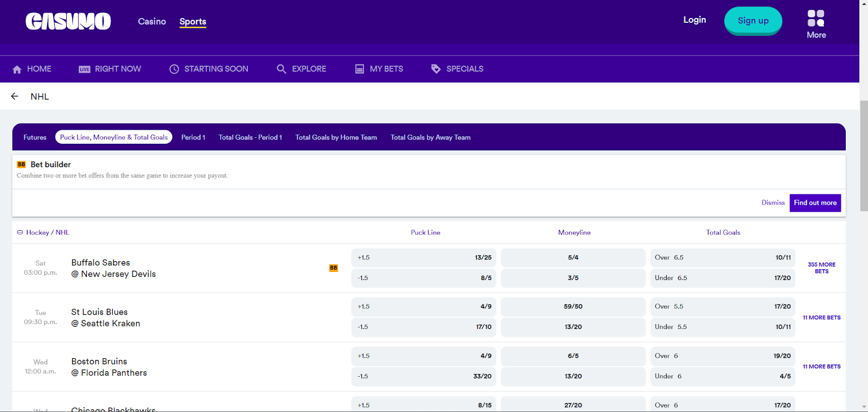The height and width of the screenshot is (412, 868).
Task: Click the Home house icon
Action: pos(17,69)
